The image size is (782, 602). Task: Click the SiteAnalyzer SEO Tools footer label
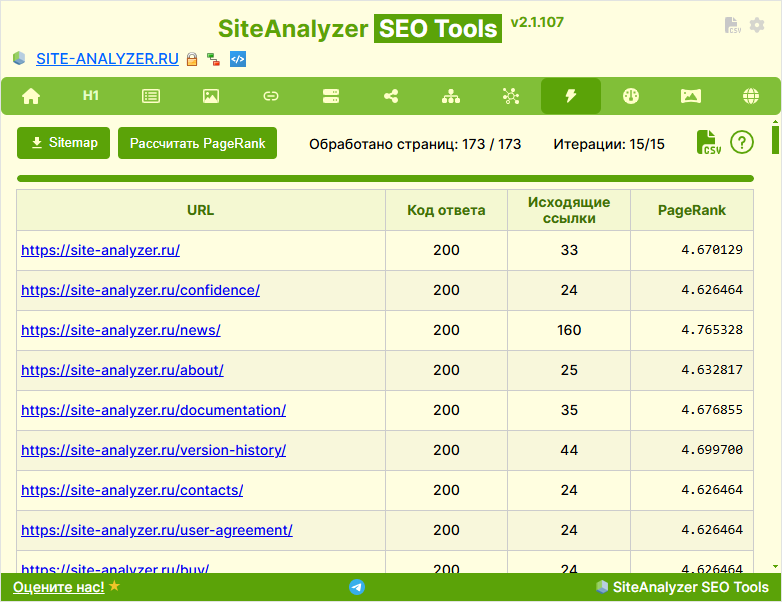(x=690, y=587)
